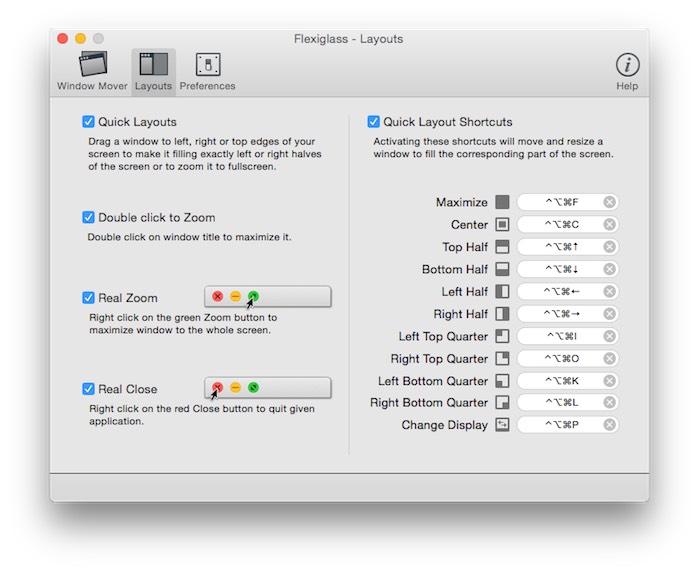The image size is (700, 573).
Task: Uncheck the Quick Layouts checkbox
Action: pos(88,122)
